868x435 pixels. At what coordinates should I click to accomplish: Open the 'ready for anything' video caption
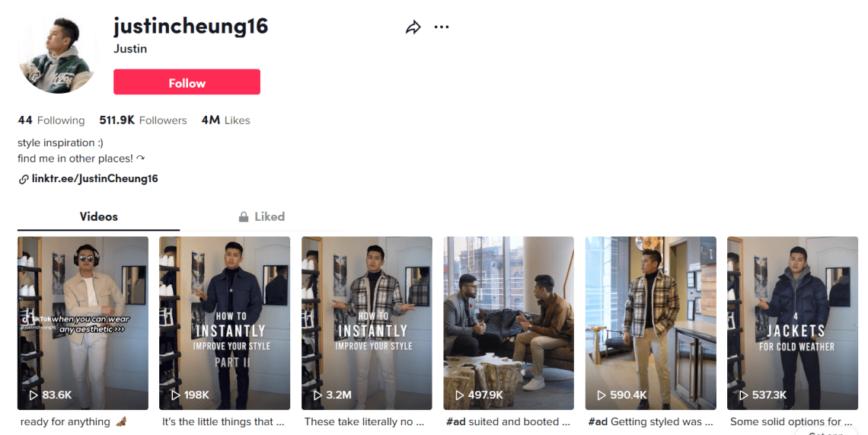pos(65,421)
